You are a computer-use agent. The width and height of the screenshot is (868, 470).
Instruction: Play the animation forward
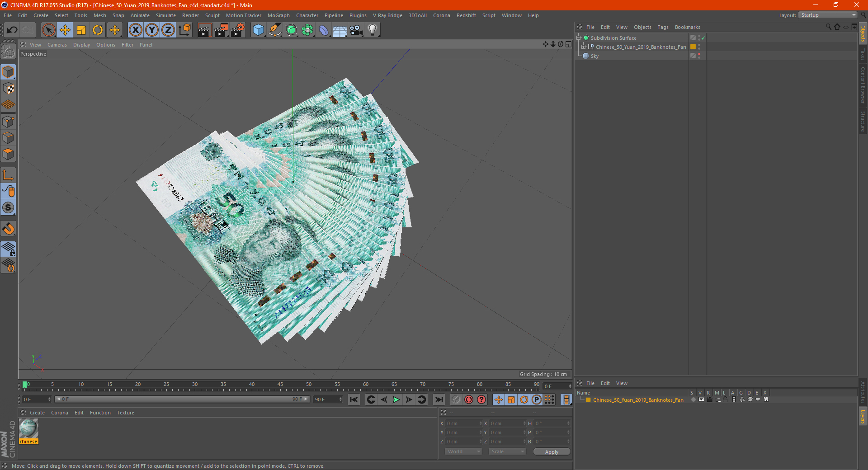tap(396, 399)
